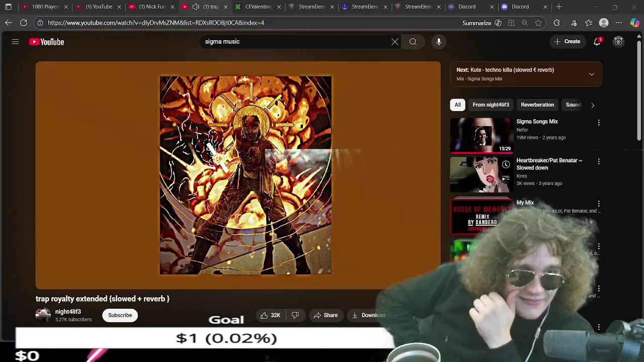The width and height of the screenshot is (644, 362).
Task: Close the last Discord tab
Action: click(545, 7)
